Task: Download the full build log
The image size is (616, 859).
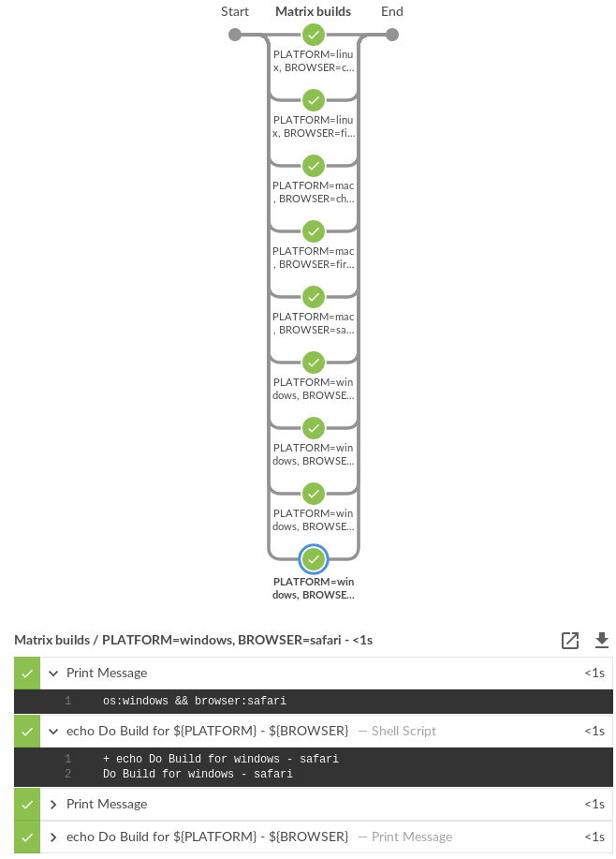Action: [x=602, y=641]
